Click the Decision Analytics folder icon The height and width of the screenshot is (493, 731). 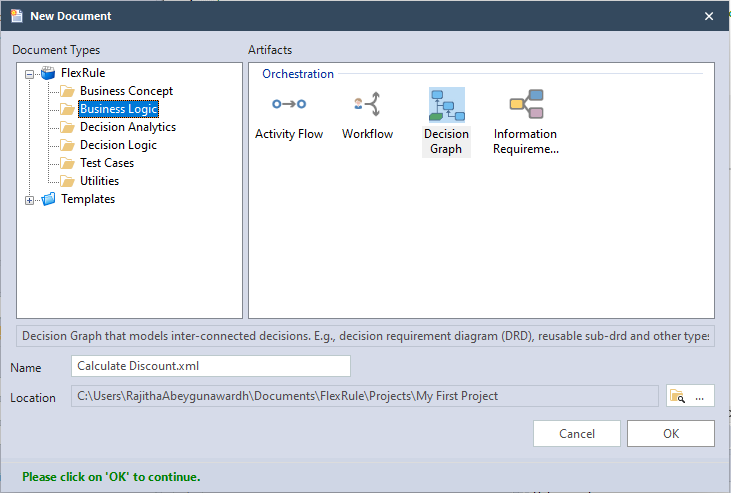[68, 127]
